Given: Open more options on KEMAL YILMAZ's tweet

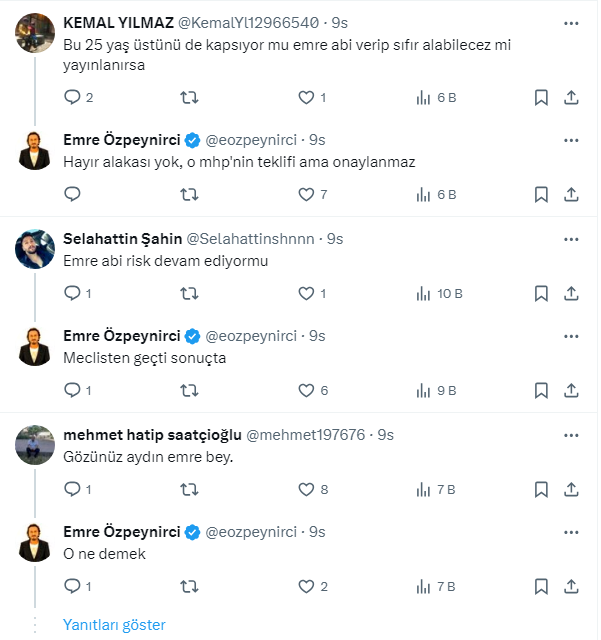Looking at the screenshot, I should (571, 22).
